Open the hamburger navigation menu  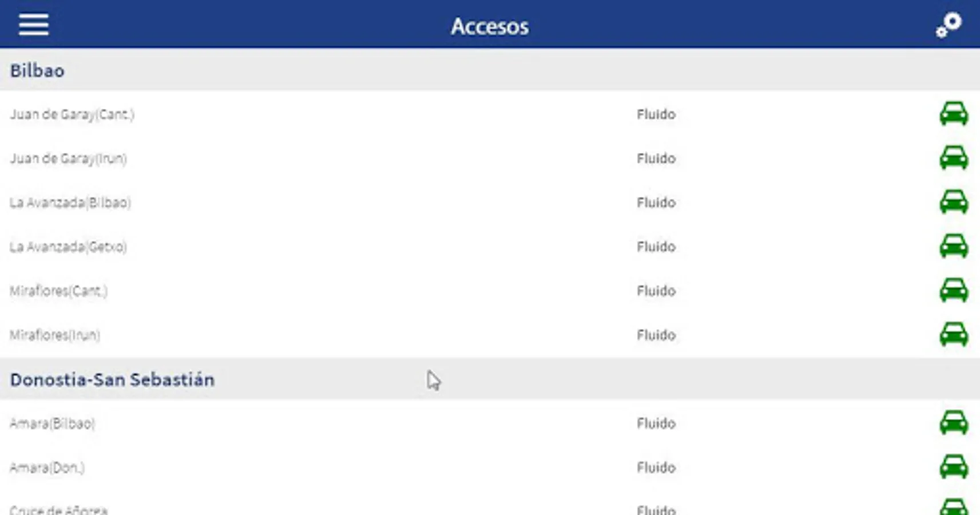(x=33, y=25)
